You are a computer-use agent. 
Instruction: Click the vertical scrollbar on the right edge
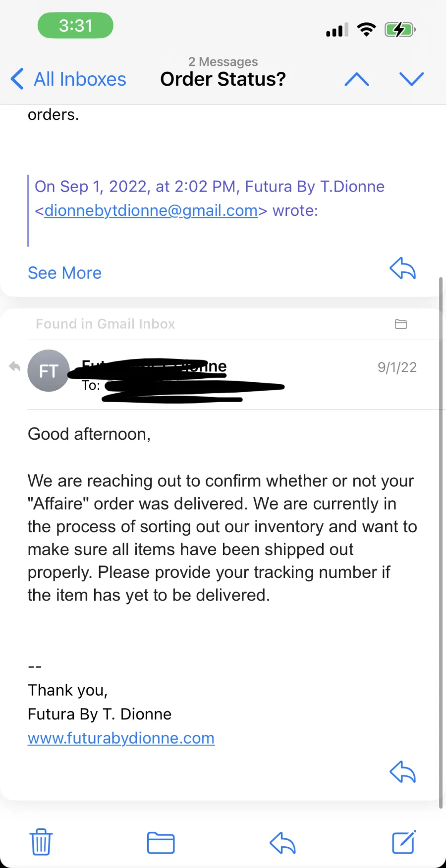(441, 542)
